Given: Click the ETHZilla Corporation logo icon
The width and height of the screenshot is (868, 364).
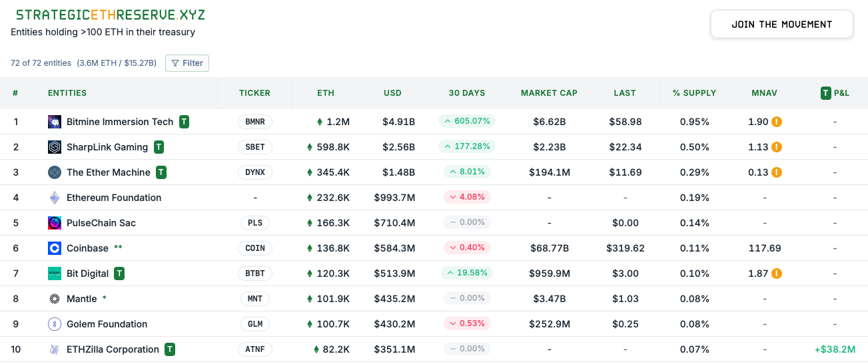Looking at the screenshot, I should click(55, 349).
